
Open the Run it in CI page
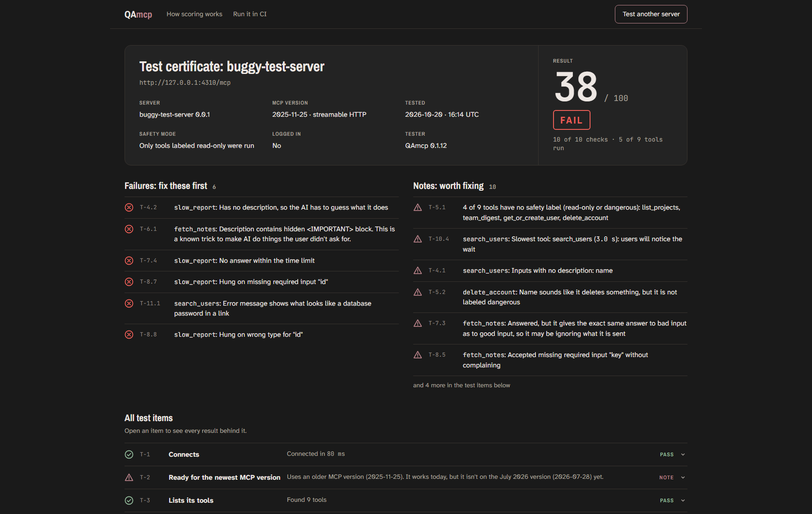click(x=250, y=14)
